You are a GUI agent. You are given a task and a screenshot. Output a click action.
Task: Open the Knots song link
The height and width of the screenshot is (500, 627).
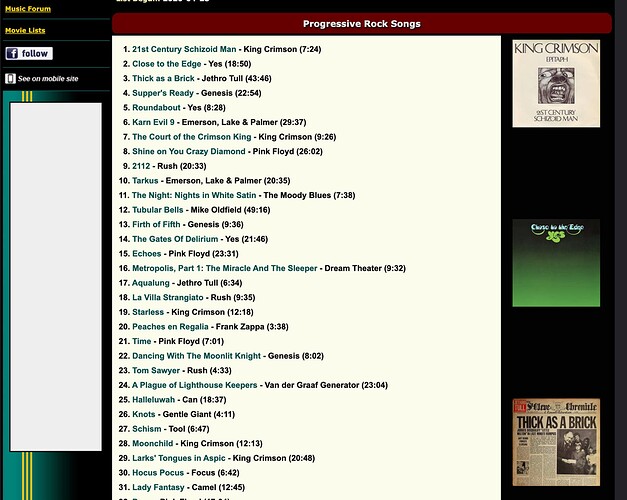click(144, 414)
